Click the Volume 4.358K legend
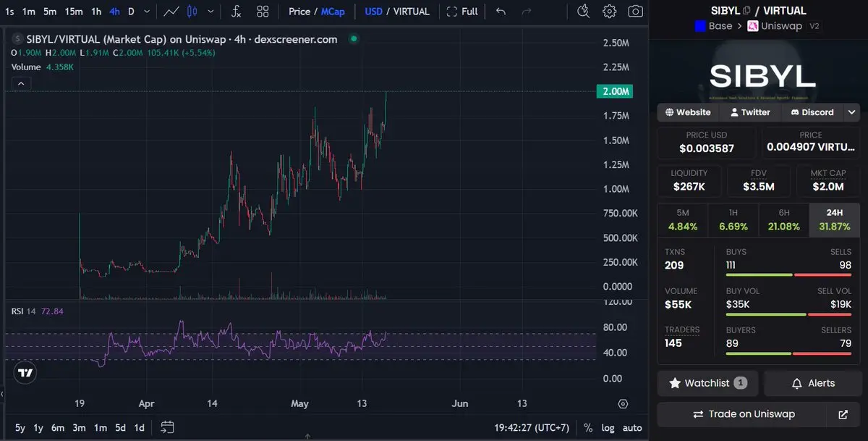The height and width of the screenshot is (441, 868). (42, 67)
